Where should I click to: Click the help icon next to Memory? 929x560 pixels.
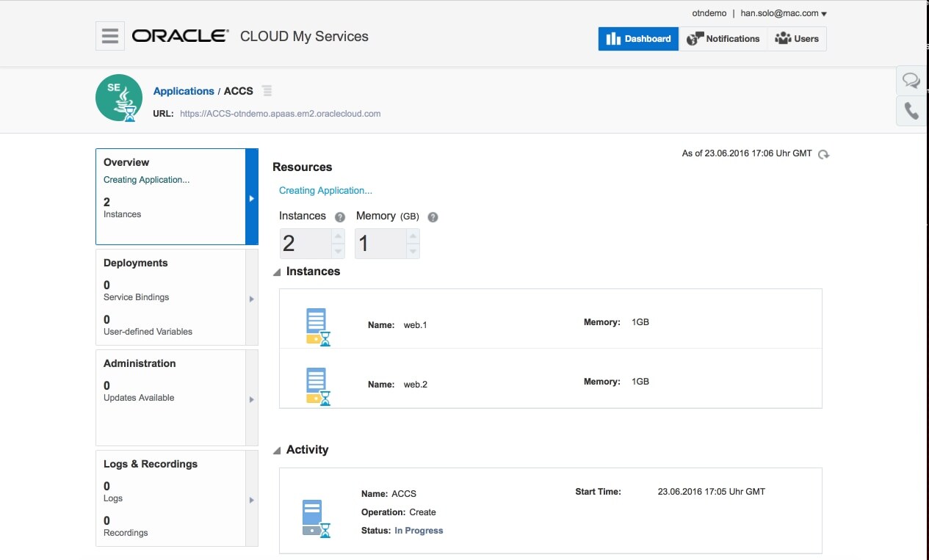pos(433,217)
